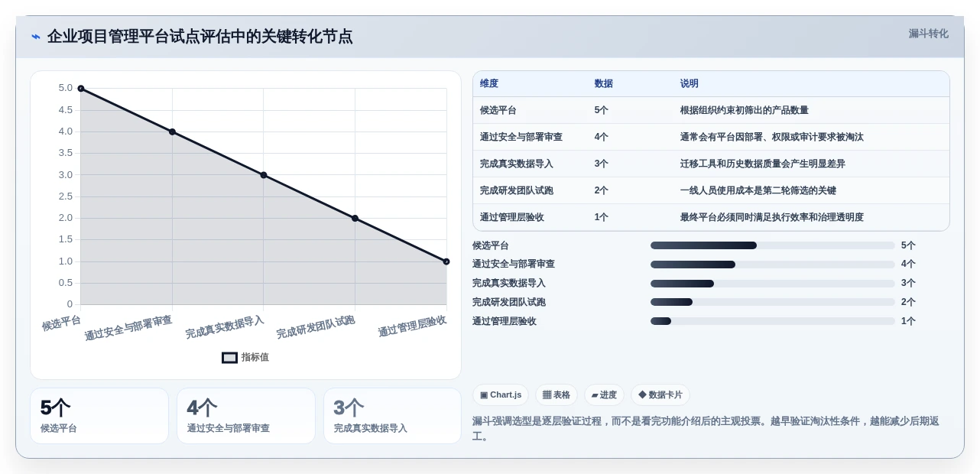Toggle the 指标值 legend swatch

coord(229,357)
